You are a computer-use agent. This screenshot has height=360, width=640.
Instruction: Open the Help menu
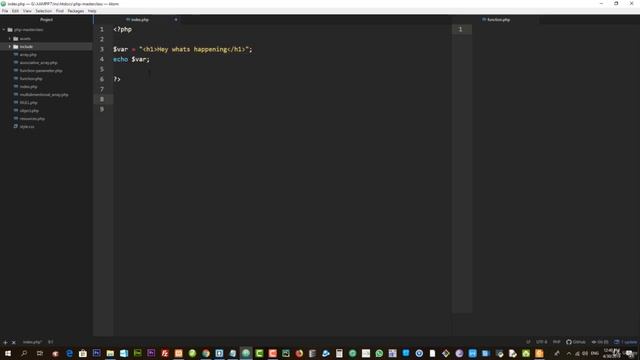coord(92,11)
